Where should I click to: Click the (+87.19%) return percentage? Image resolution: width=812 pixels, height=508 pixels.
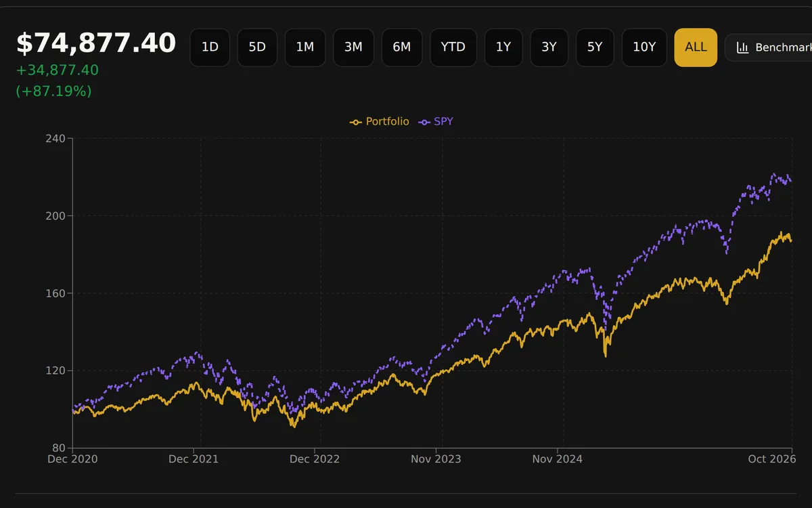tap(54, 91)
